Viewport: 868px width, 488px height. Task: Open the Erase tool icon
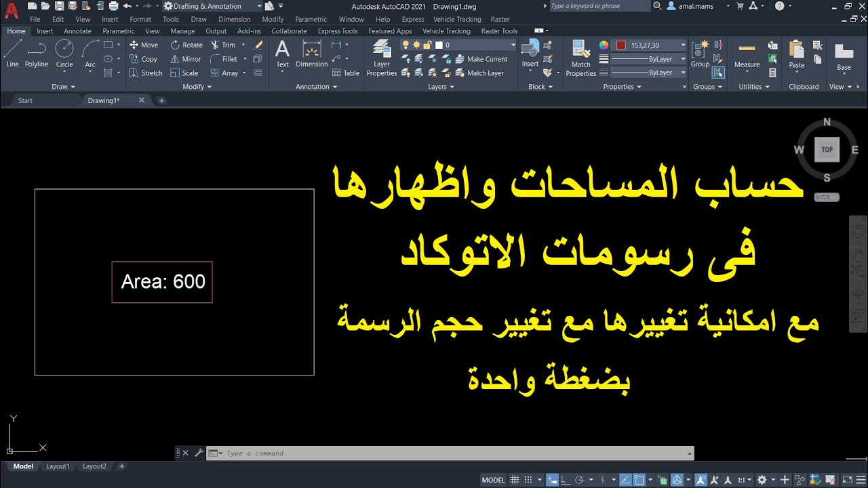(x=258, y=45)
